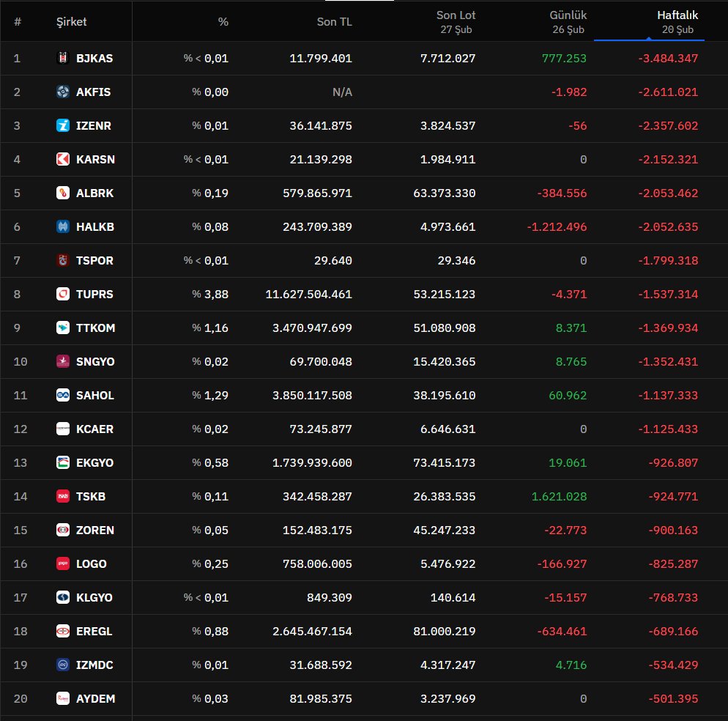Click the IZENR company logo icon
The height and width of the screenshot is (721, 728).
point(63,125)
